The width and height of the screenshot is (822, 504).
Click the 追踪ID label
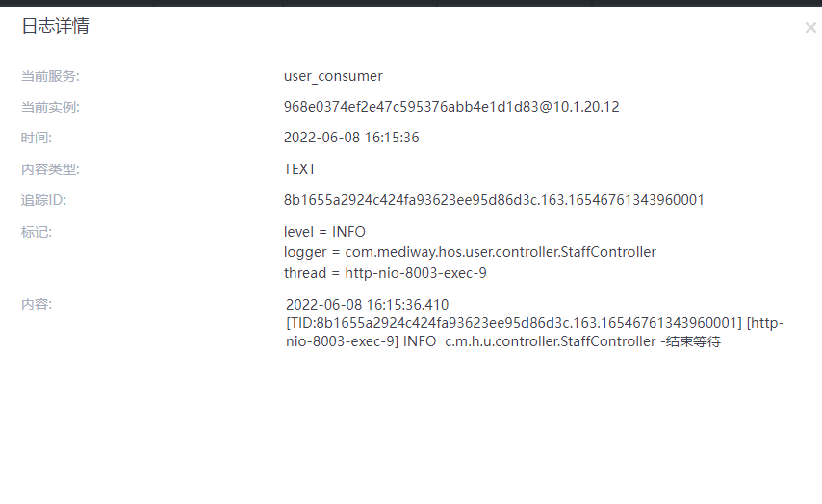(x=43, y=200)
